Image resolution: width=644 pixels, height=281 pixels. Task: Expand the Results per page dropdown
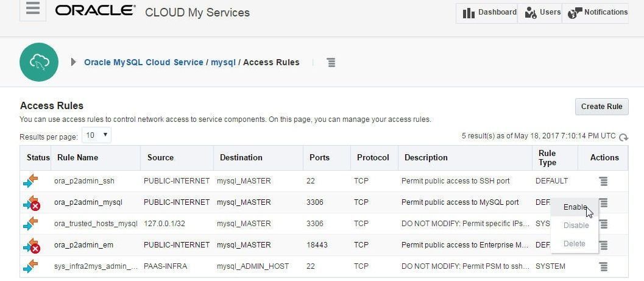pyautogui.click(x=96, y=135)
